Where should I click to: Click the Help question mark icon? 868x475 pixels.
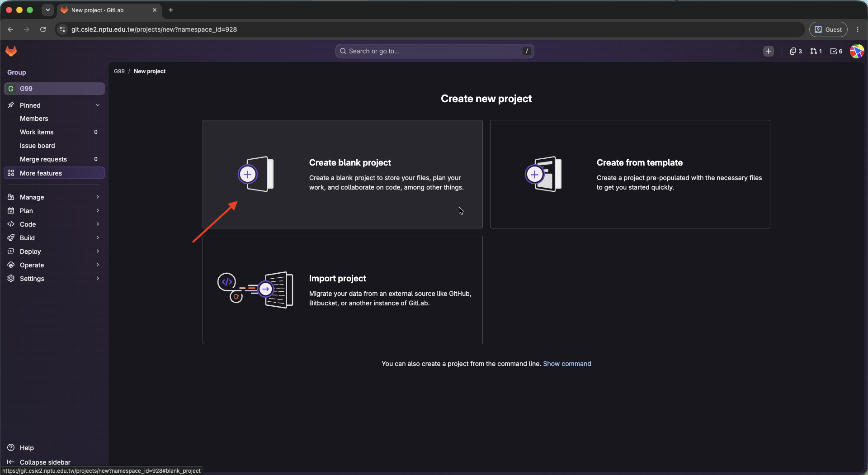click(x=11, y=447)
